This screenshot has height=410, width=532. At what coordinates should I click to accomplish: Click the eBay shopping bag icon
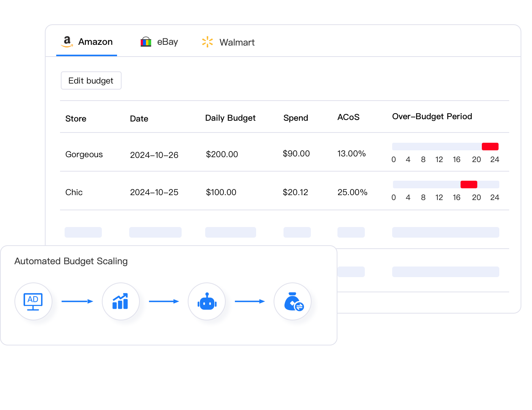146,42
